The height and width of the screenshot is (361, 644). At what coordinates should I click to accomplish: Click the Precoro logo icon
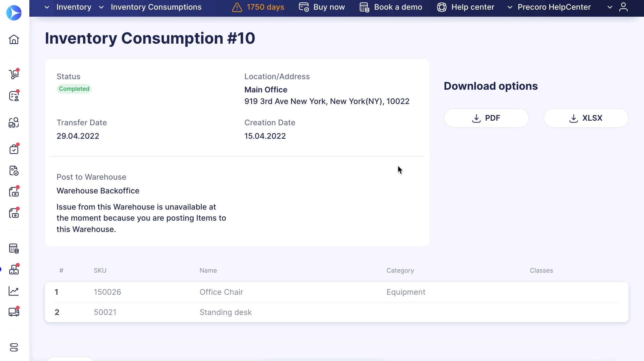point(14,13)
